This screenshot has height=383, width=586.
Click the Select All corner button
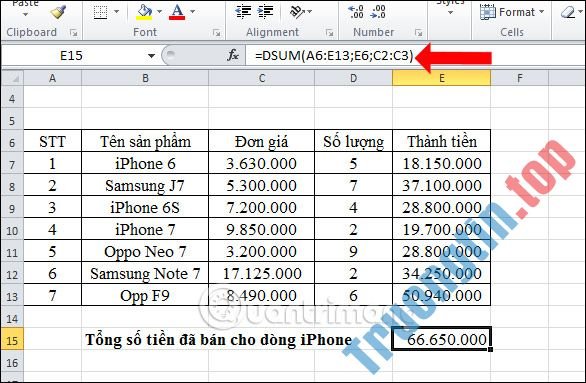click(x=13, y=78)
